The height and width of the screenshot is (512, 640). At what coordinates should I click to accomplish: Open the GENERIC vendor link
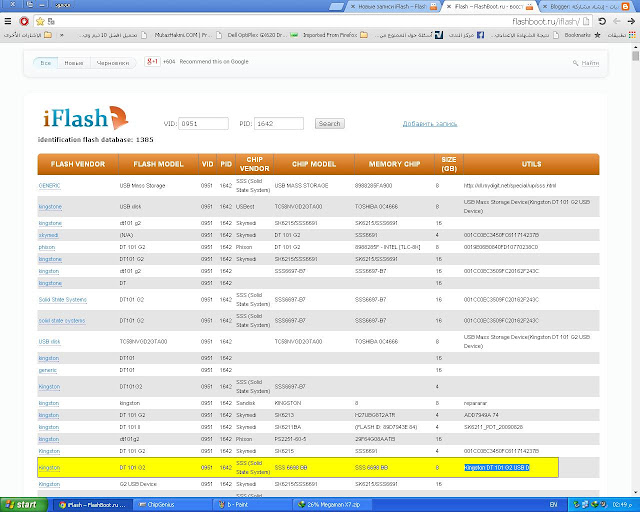[x=49, y=185]
